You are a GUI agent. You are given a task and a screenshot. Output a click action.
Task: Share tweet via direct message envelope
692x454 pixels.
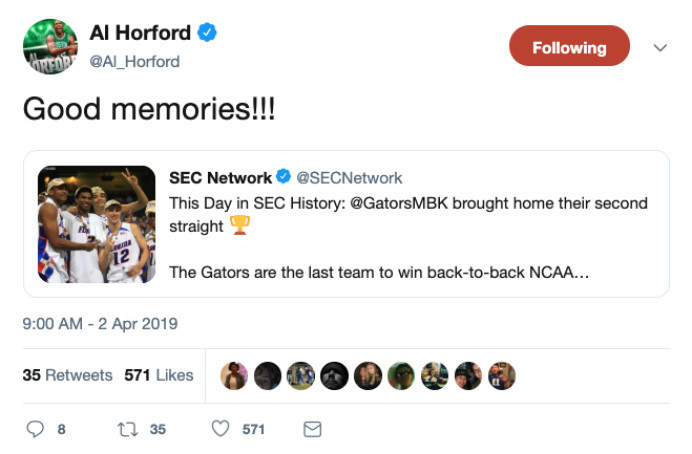point(312,429)
